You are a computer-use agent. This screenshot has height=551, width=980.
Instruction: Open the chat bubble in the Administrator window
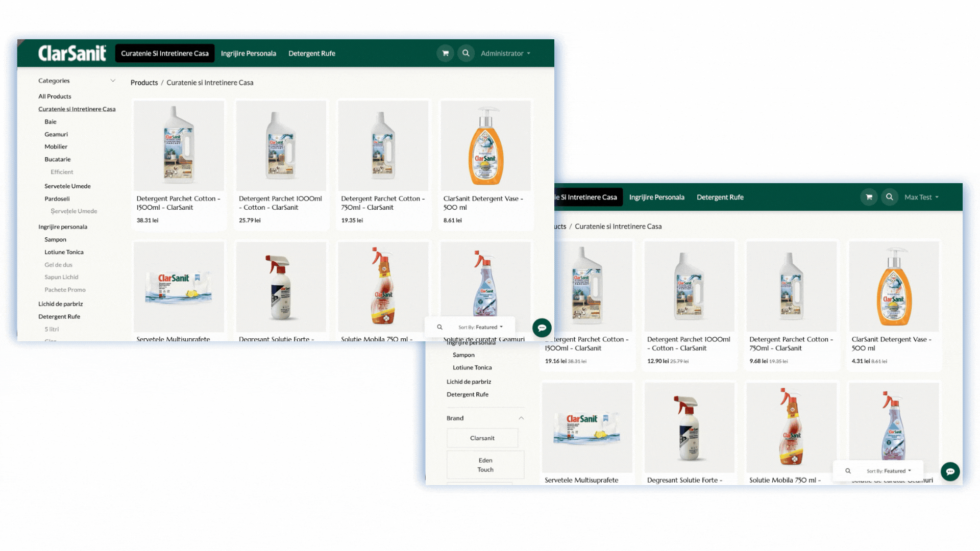click(x=542, y=328)
